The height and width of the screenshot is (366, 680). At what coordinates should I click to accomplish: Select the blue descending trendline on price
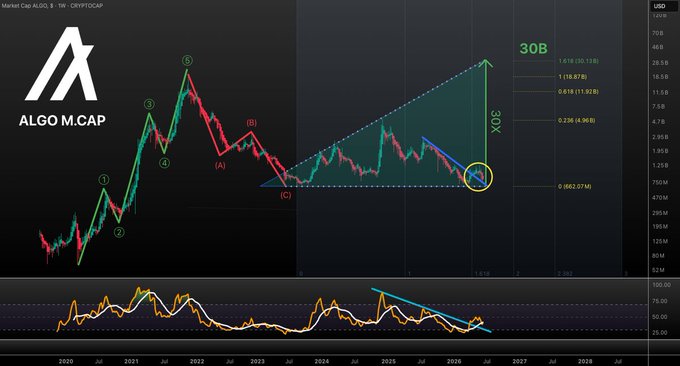453,160
